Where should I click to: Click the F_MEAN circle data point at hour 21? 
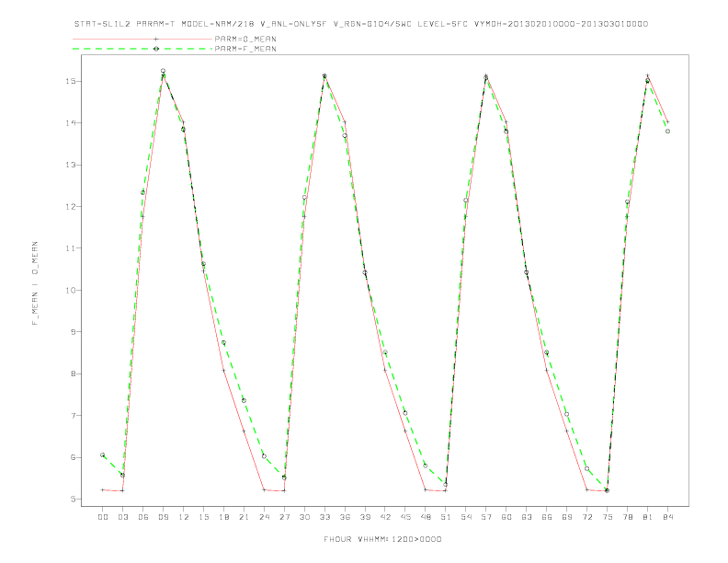click(x=244, y=400)
